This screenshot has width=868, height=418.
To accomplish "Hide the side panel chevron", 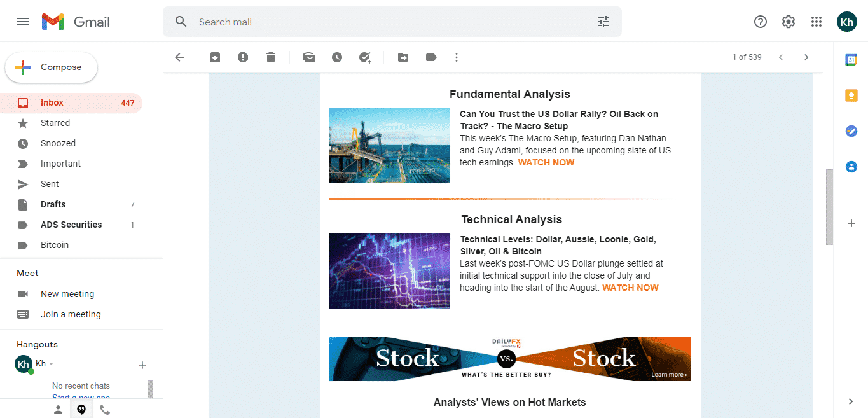I will coord(851,401).
